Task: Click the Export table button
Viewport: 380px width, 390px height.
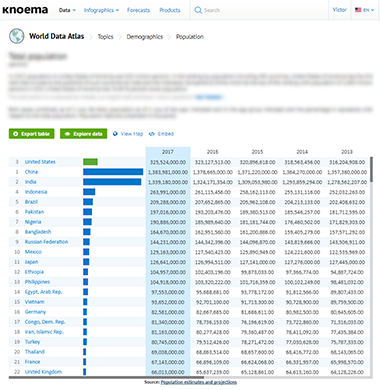Action: tap(32, 134)
